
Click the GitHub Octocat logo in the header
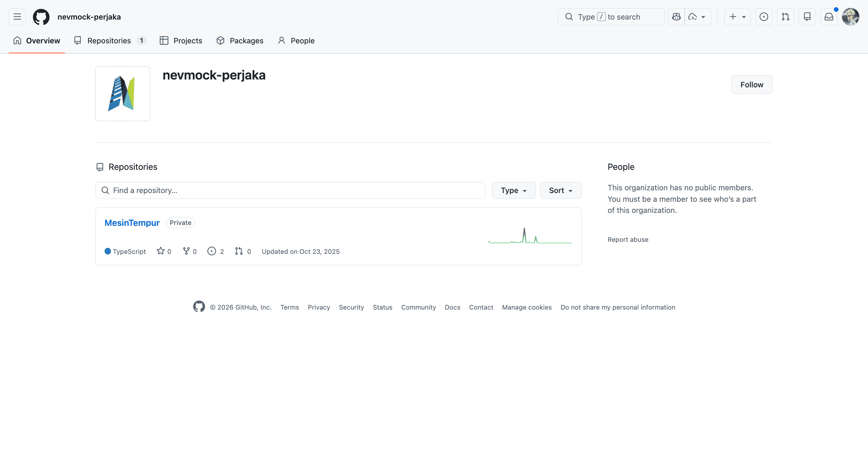click(x=41, y=17)
